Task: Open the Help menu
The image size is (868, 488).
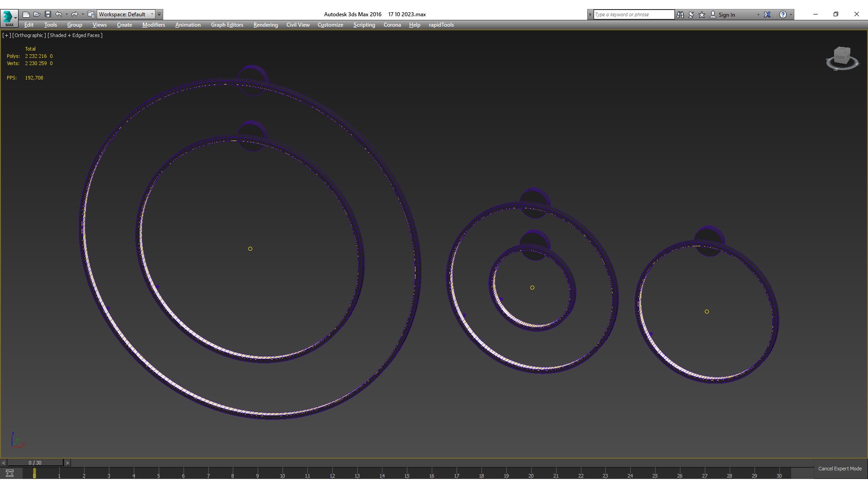Action: pos(415,25)
